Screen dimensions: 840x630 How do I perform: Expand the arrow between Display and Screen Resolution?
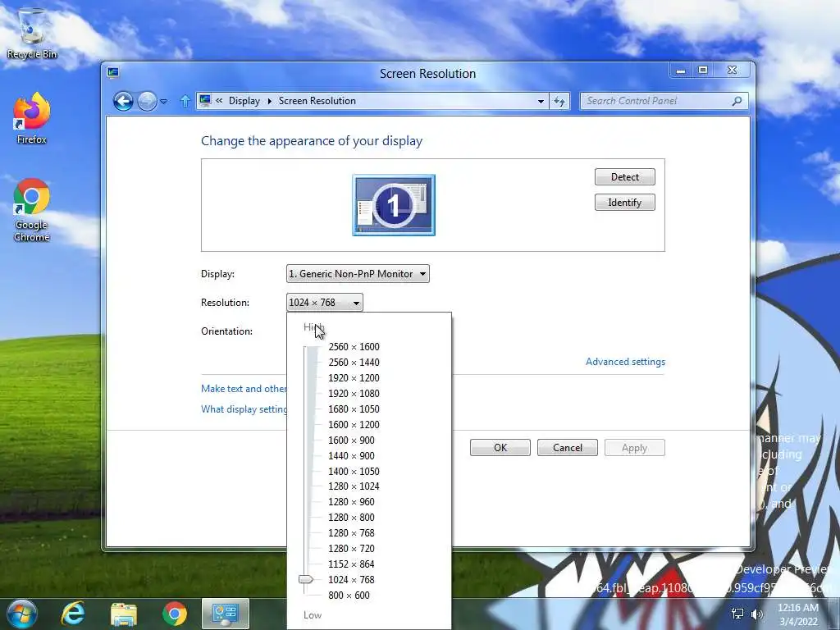pyautogui.click(x=269, y=101)
